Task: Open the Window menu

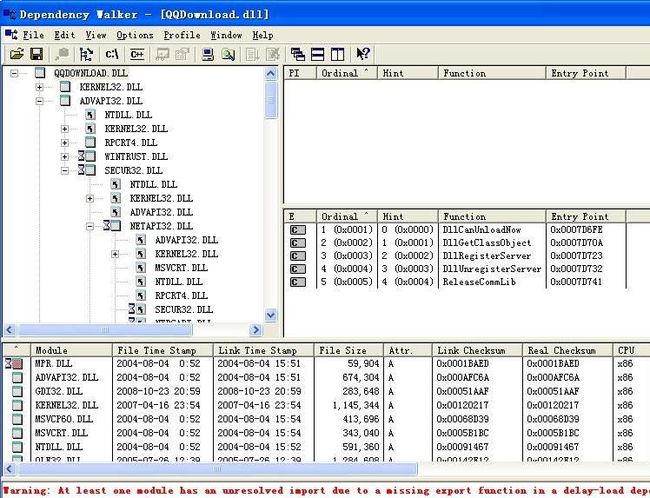Action: (226, 35)
